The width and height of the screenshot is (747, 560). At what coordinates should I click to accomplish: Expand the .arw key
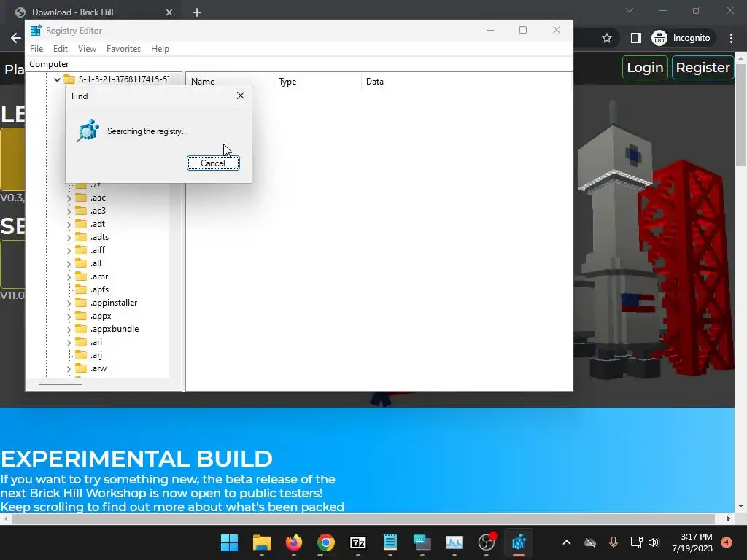[x=69, y=368]
